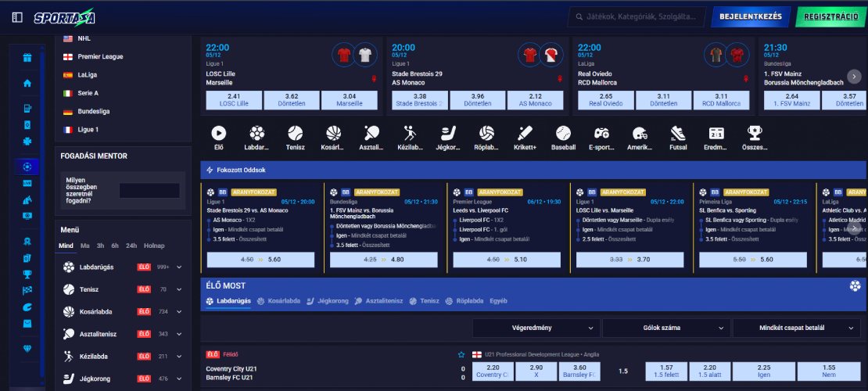
Task: Open the checkered flag sidebar icon
Action: (27, 290)
